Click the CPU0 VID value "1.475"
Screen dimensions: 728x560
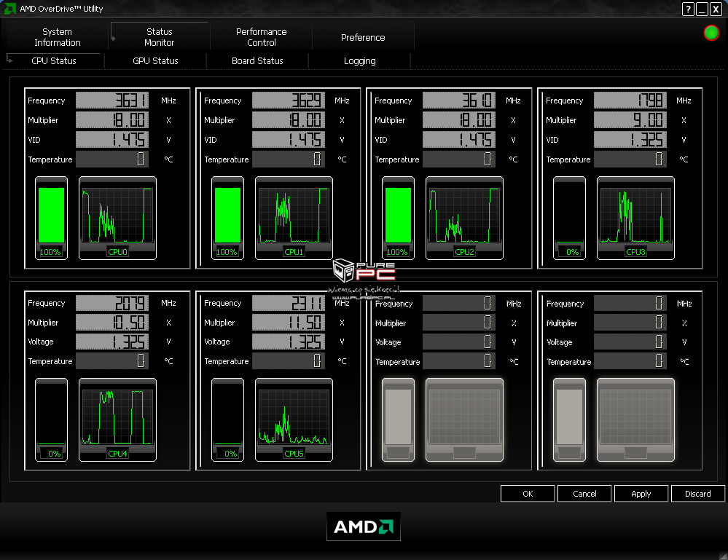tap(112, 140)
